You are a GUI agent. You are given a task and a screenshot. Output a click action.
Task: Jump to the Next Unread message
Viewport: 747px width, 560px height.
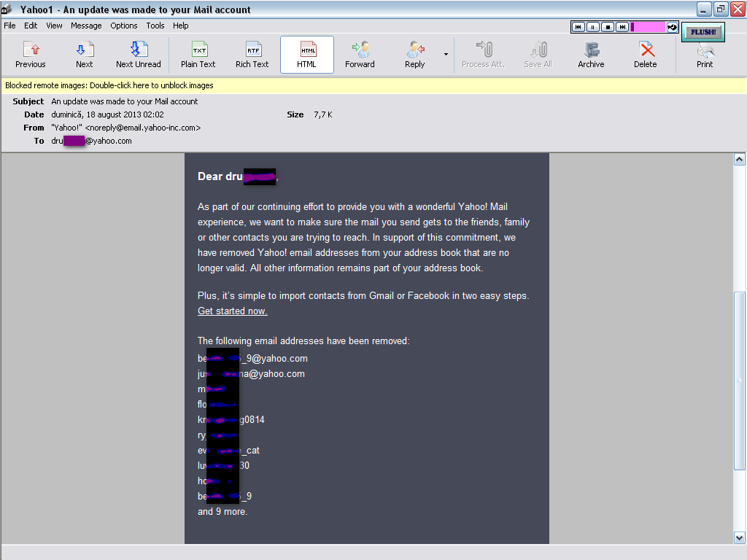pyautogui.click(x=138, y=55)
